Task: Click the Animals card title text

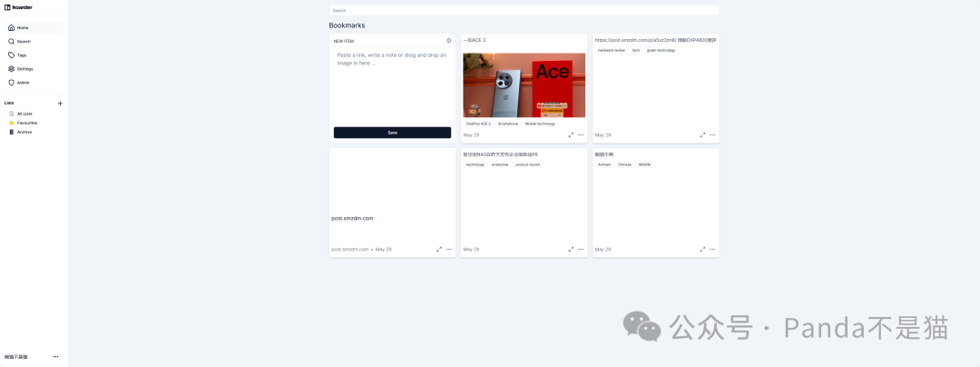Action: pos(604,154)
